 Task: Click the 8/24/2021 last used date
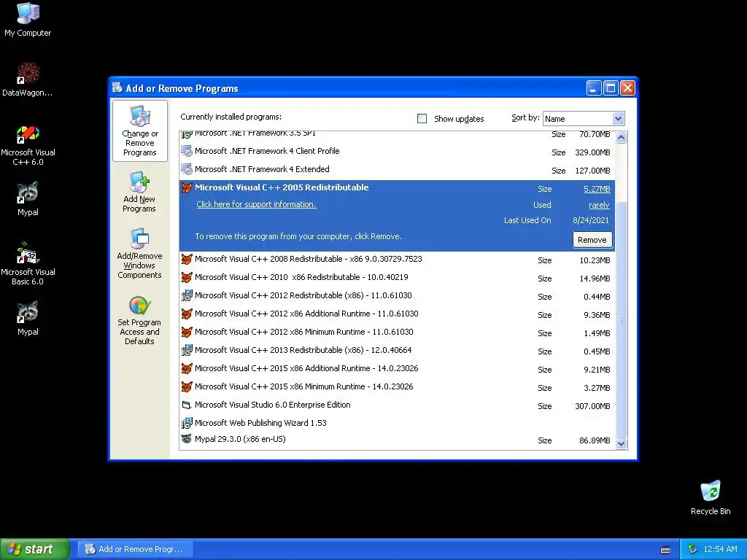pyautogui.click(x=591, y=220)
